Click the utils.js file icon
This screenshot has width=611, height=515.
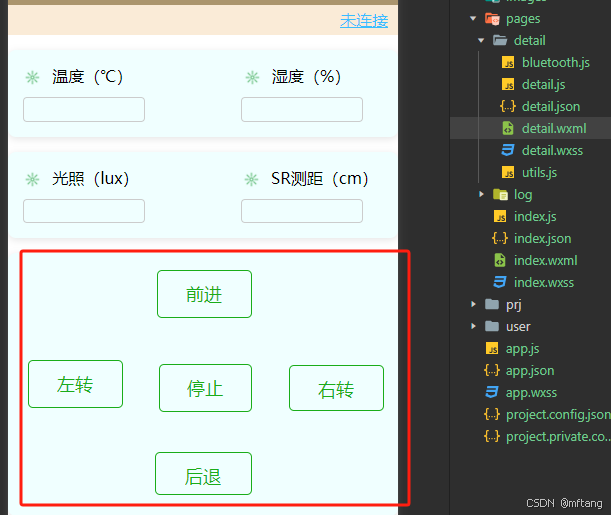508,172
